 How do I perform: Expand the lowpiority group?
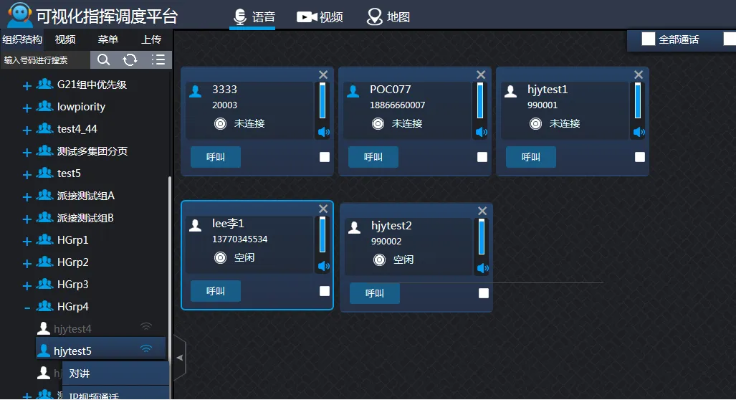27,107
